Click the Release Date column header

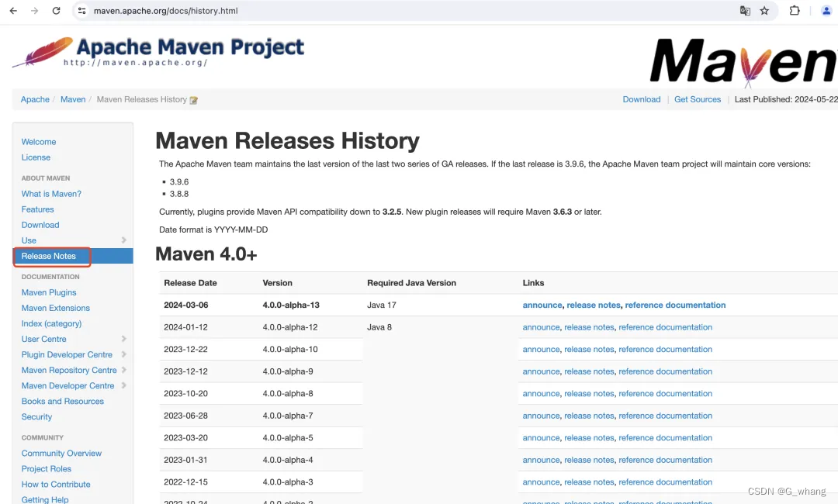pos(190,283)
